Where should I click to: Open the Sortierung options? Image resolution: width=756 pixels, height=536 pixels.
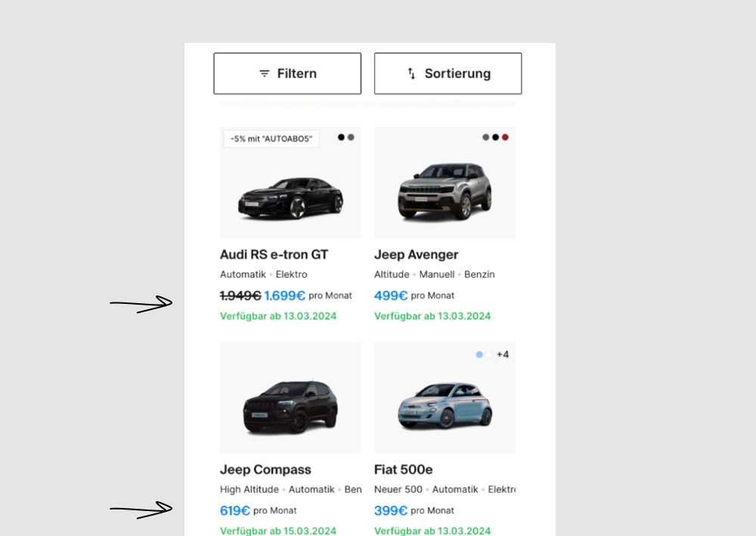[x=448, y=73]
